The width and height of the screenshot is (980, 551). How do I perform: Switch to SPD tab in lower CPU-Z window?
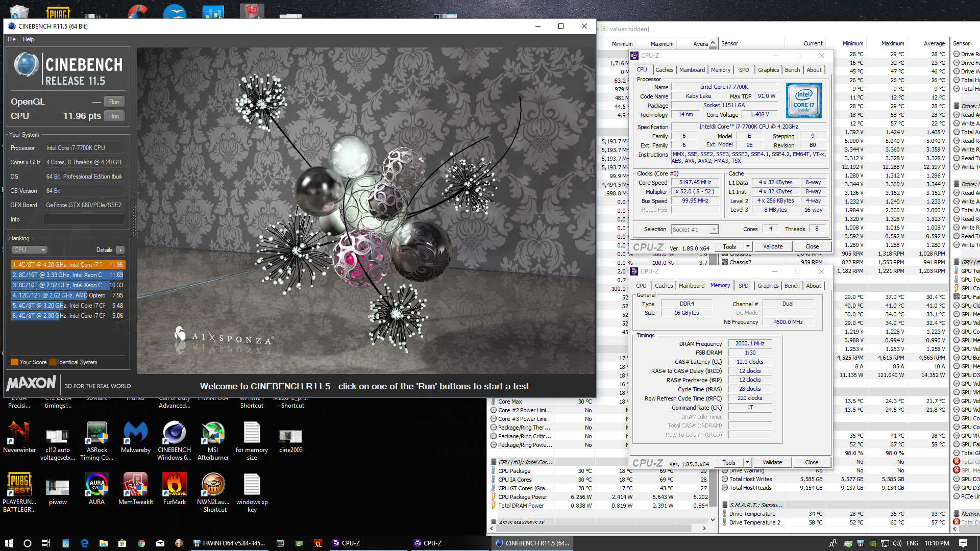[743, 286]
